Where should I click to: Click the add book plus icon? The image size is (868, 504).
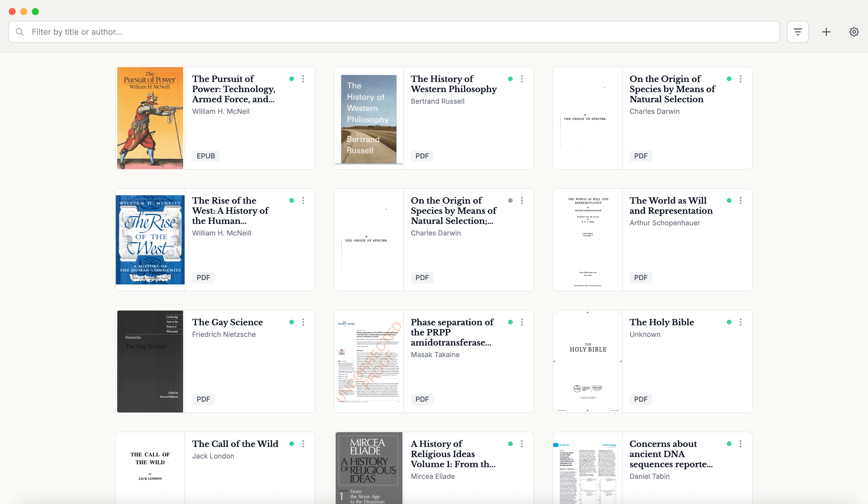(826, 32)
